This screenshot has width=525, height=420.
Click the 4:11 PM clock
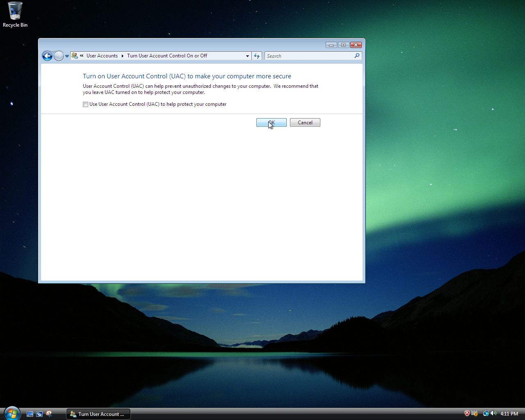pos(509,414)
